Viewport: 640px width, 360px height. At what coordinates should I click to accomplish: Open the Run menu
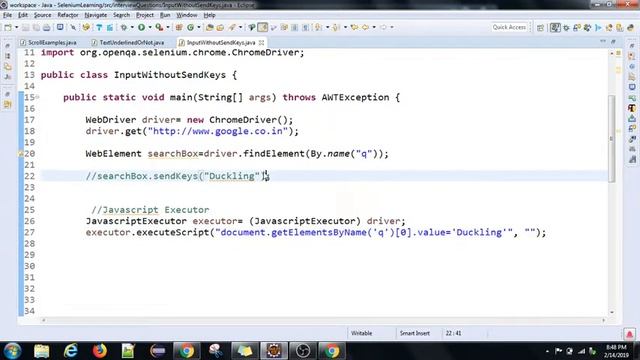pyautogui.click(x=165, y=15)
